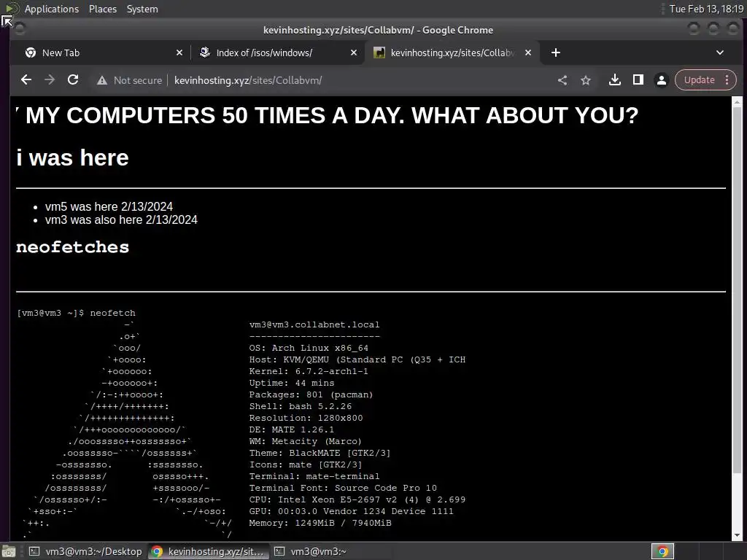Switch to the vm3@vm3:~/Desktop terminal window
The width and height of the screenshot is (747, 560).
[x=86, y=551]
